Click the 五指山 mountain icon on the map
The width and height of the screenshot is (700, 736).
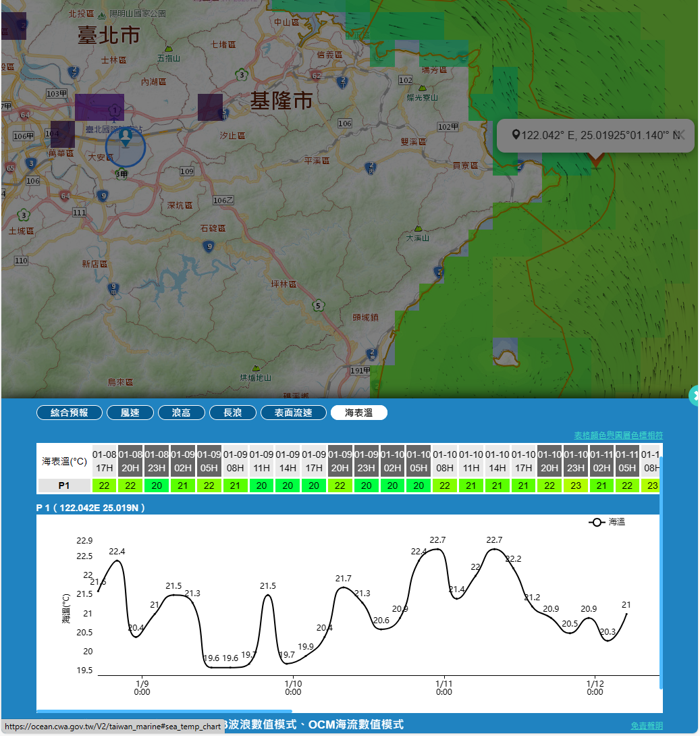168,49
